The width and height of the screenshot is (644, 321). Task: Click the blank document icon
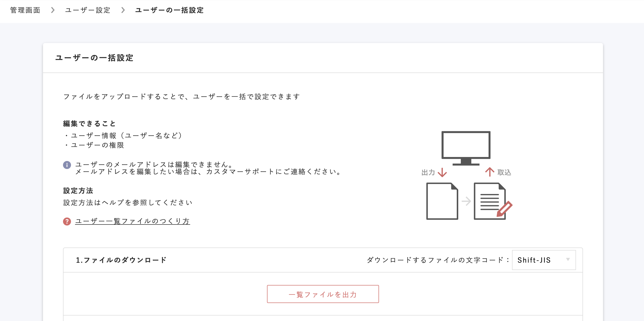pyautogui.click(x=442, y=201)
